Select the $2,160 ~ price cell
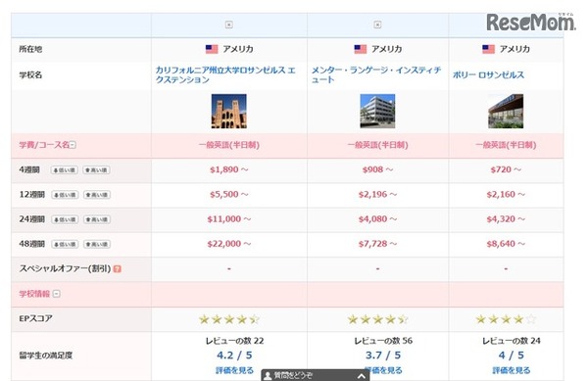 (506, 195)
